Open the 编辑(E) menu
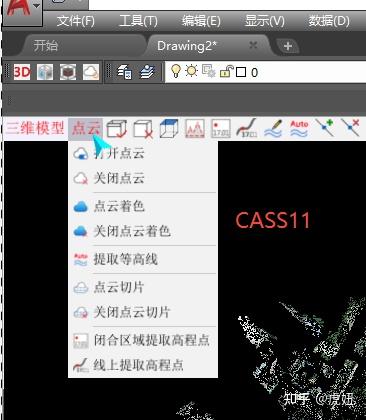 201,21
